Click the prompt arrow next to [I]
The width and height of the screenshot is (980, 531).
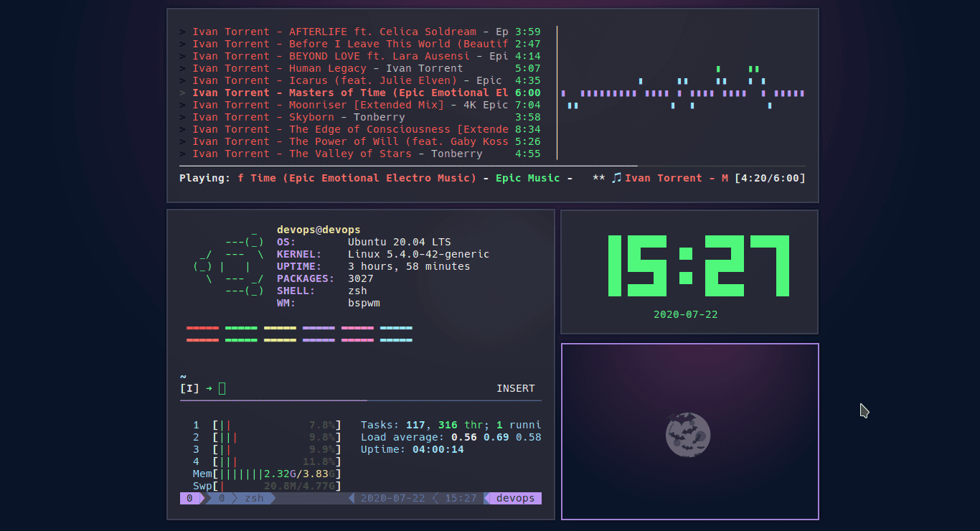[207, 388]
